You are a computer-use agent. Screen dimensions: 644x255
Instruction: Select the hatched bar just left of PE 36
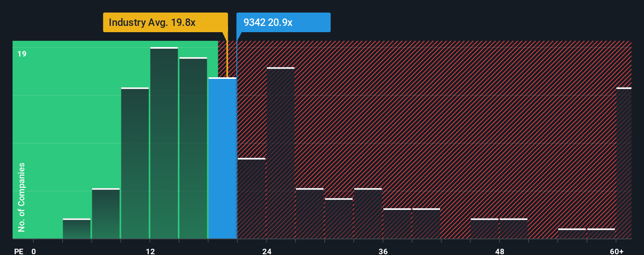pyautogui.click(x=368, y=213)
